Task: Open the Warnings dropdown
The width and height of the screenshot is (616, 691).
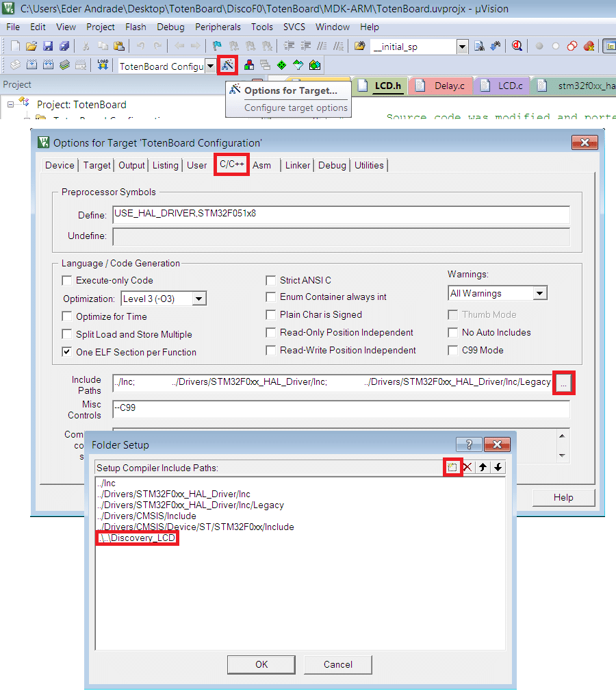Action: (x=539, y=293)
